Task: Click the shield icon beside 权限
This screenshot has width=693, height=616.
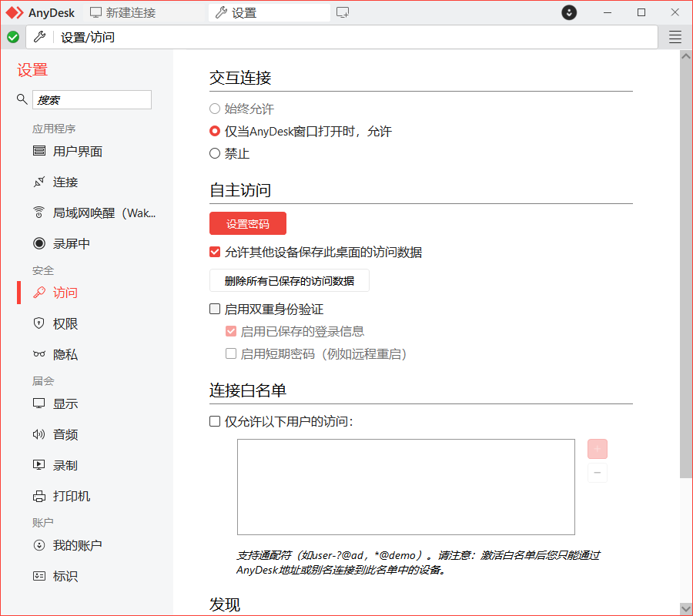Action: coord(39,323)
